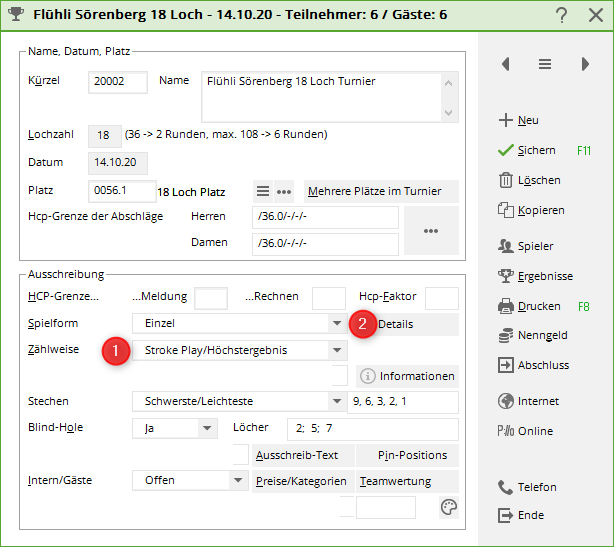Click the Internet globe icon
This screenshot has width=614, height=547.
(x=505, y=401)
